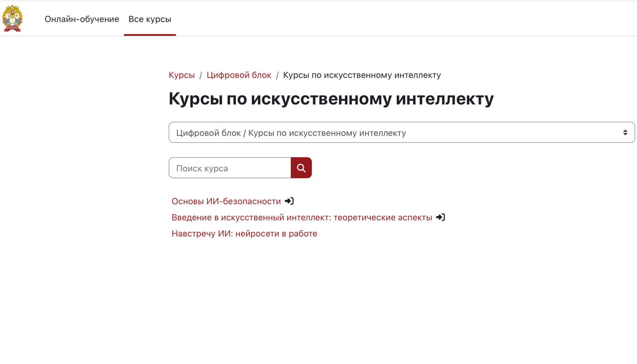Open the "Основы ИИ-безопасности" course
Image resolution: width=637 pixels, height=364 pixels.
(226, 200)
